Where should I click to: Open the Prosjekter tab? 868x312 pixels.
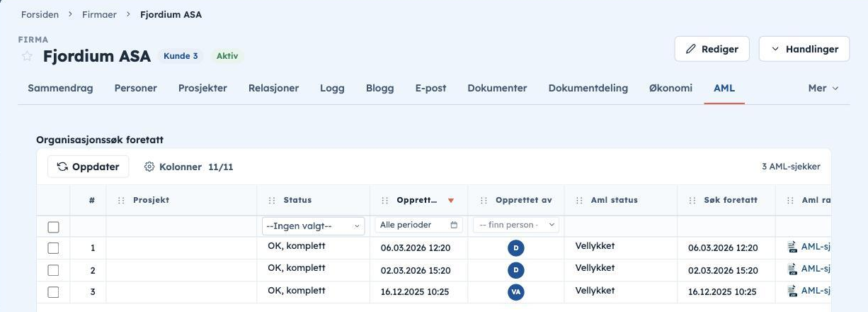202,88
